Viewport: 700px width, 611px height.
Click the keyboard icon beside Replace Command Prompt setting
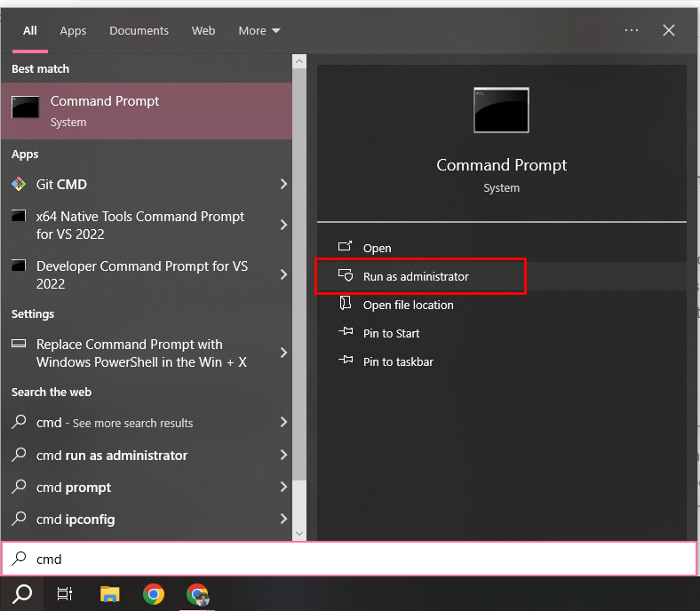tap(19, 343)
